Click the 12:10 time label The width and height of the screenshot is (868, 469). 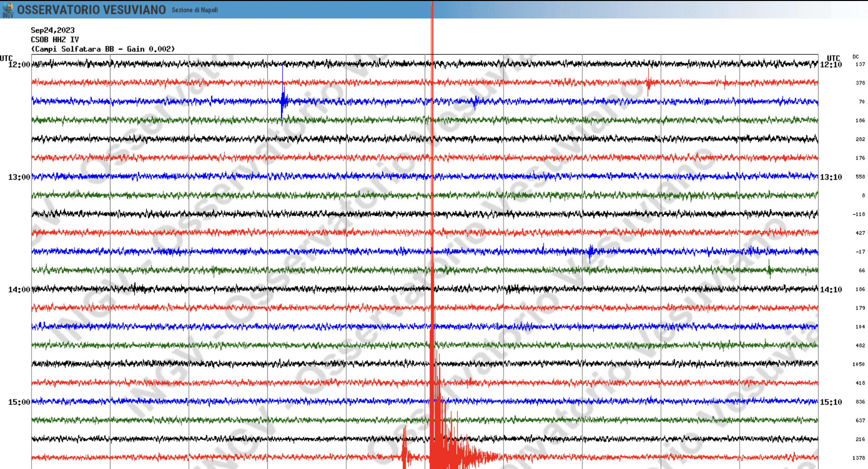(831, 65)
